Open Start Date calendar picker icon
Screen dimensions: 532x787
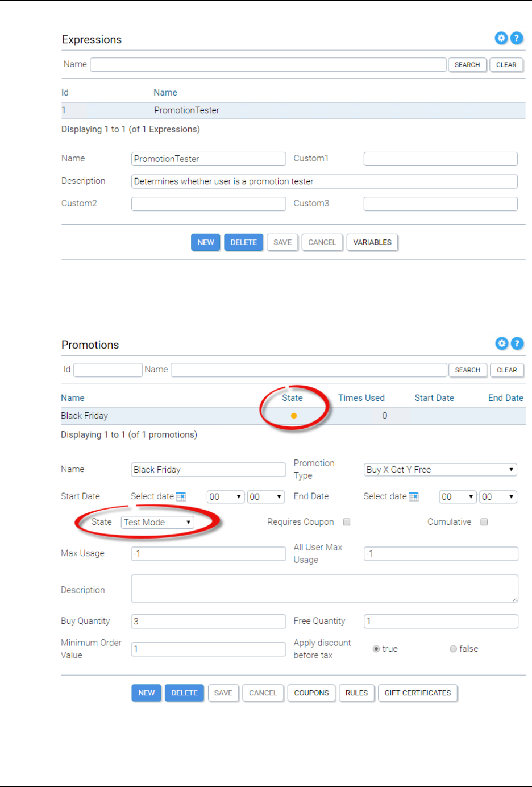pyautogui.click(x=181, y=496)
